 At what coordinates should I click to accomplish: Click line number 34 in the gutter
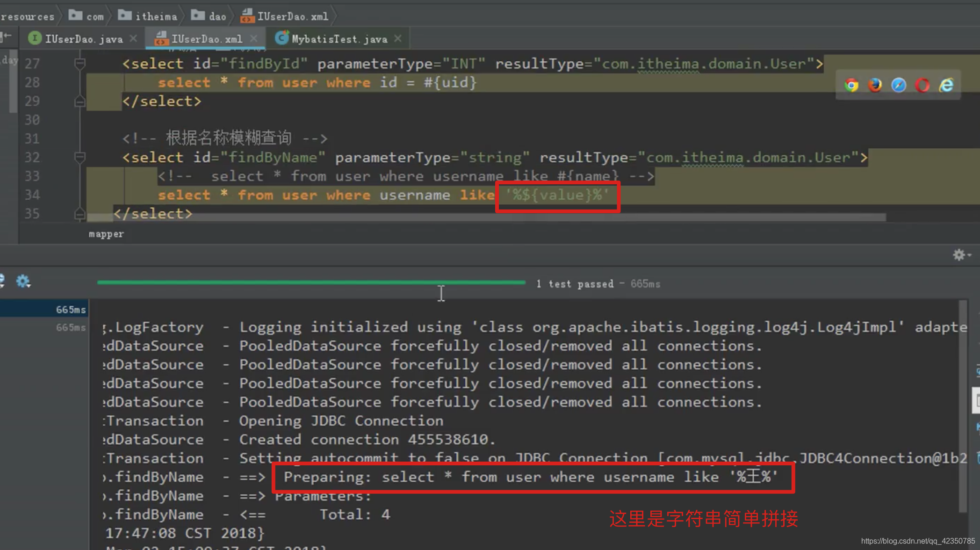tap(32, 195)
